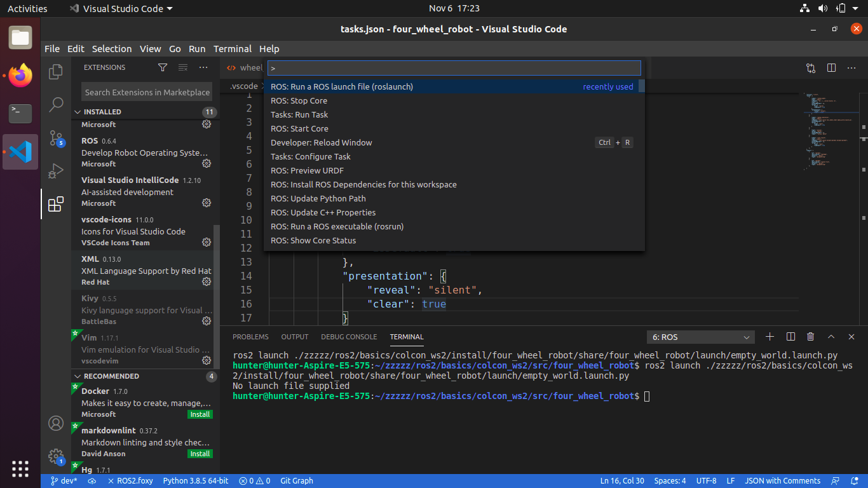Open Terminal from the Ubuntu dock

pos(20,114)
